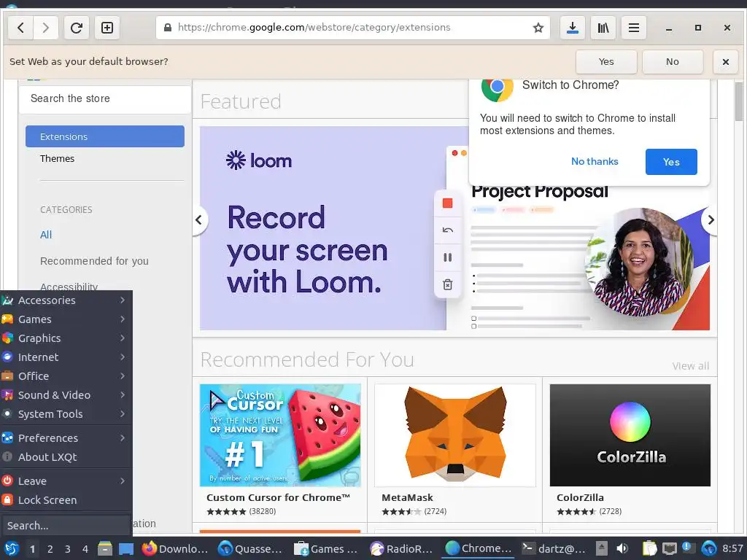Open the file manager taskbar icon
747x560 pixels.
(x=105, y=548)
